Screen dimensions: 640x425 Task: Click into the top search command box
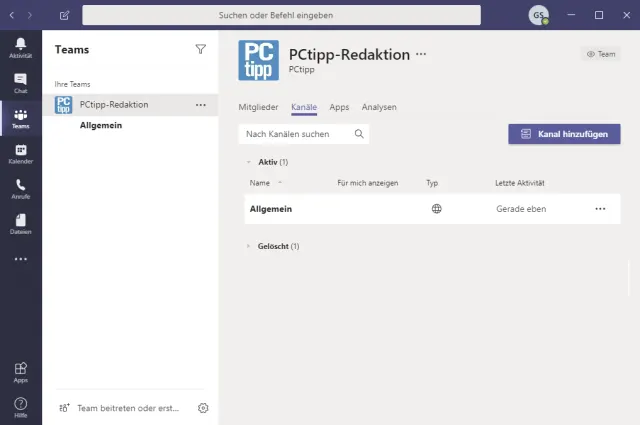pyautogui.click(x=281, y=15)
